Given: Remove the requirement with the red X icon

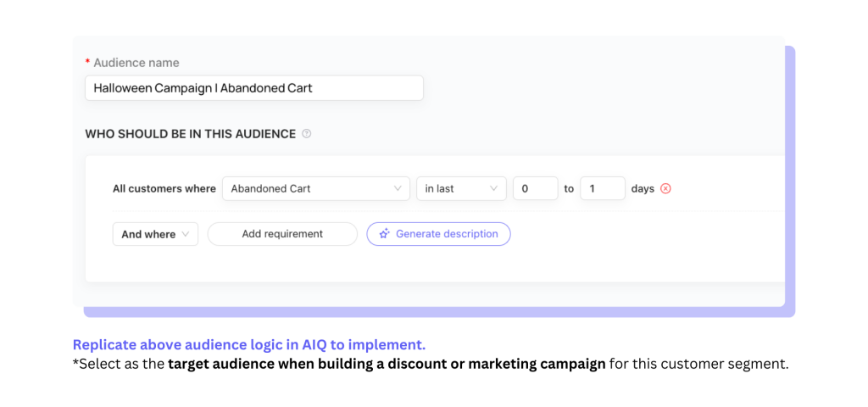Looking at the screenshot, I should (666, 188).
